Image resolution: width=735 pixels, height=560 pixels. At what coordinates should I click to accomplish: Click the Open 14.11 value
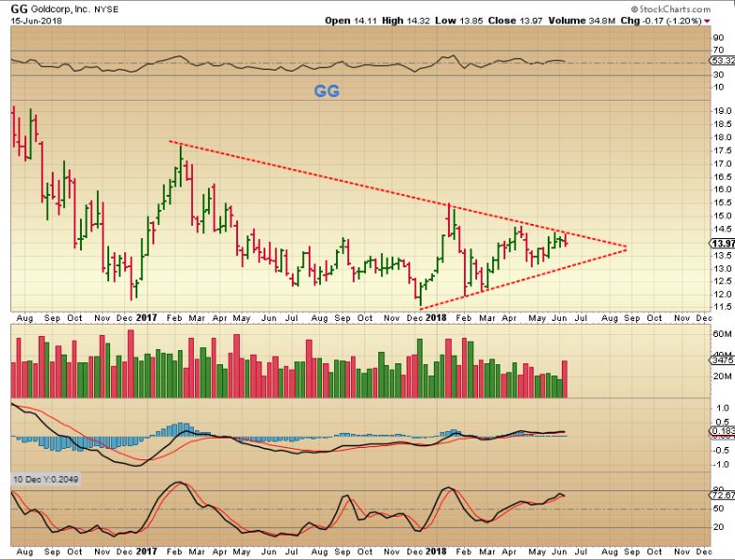(x=351, y=21)
